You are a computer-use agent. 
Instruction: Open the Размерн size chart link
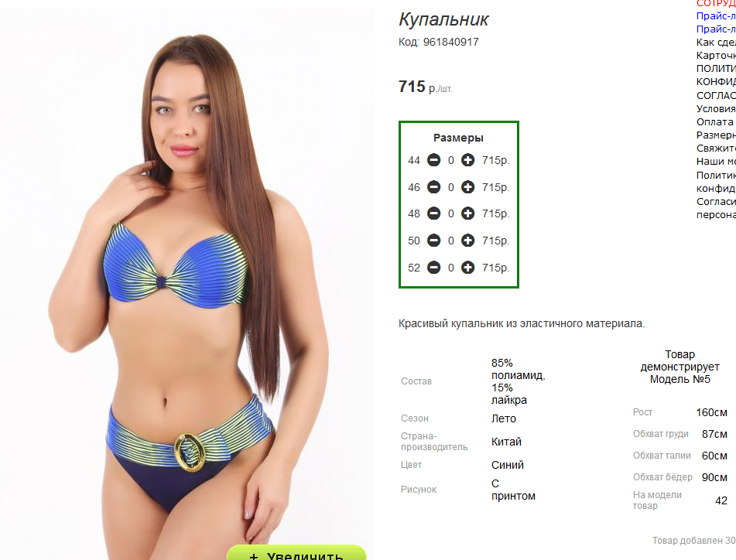coord(716,135)
